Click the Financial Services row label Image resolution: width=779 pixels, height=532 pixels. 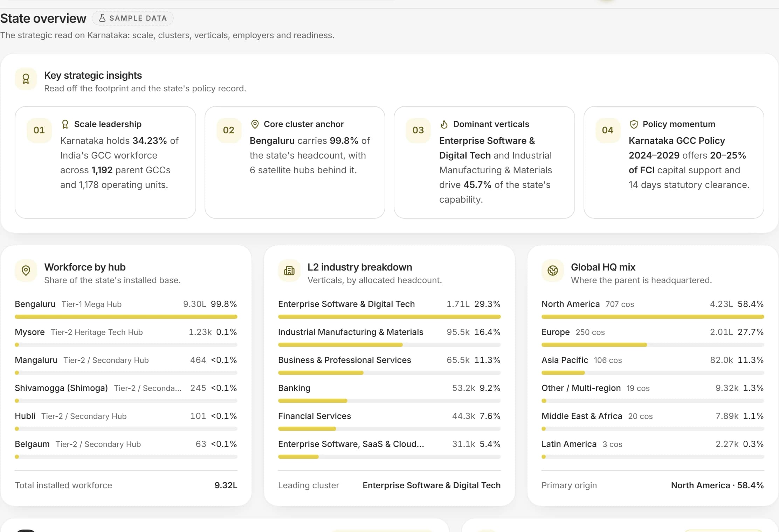tap(315, 416)
